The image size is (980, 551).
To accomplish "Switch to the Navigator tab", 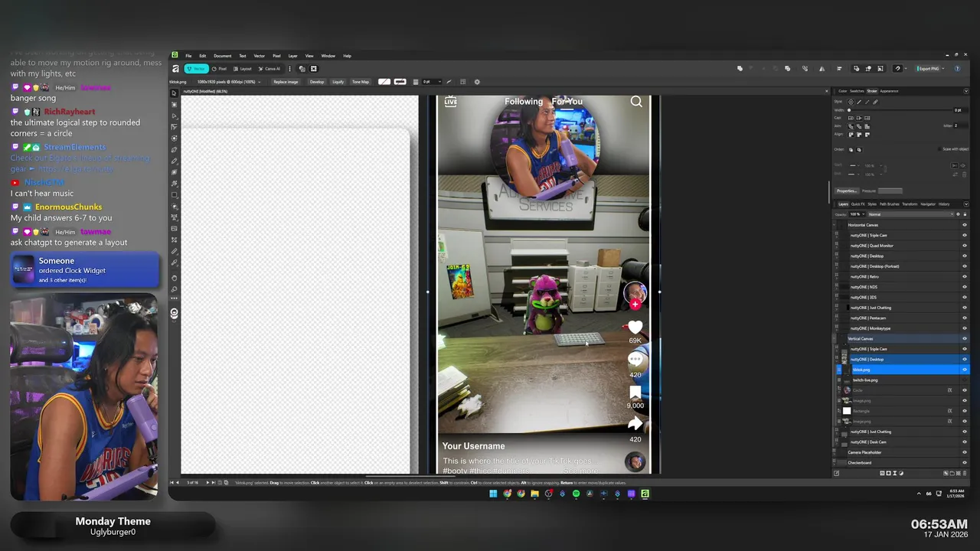I will point(928,204).
